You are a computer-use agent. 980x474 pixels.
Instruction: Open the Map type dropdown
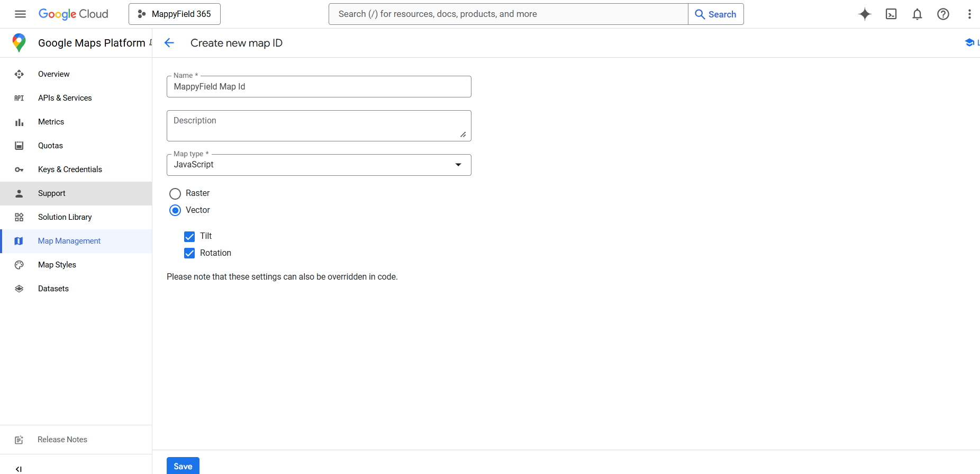coord(458,165)
